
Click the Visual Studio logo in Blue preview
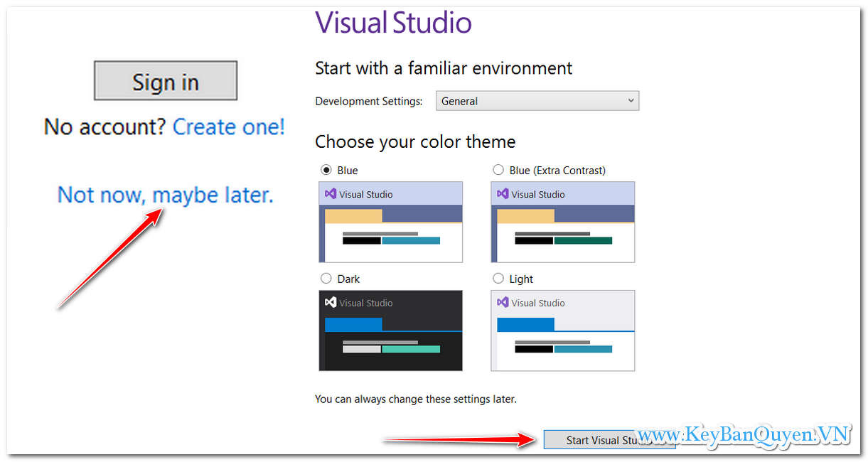[x=330, y=193]
